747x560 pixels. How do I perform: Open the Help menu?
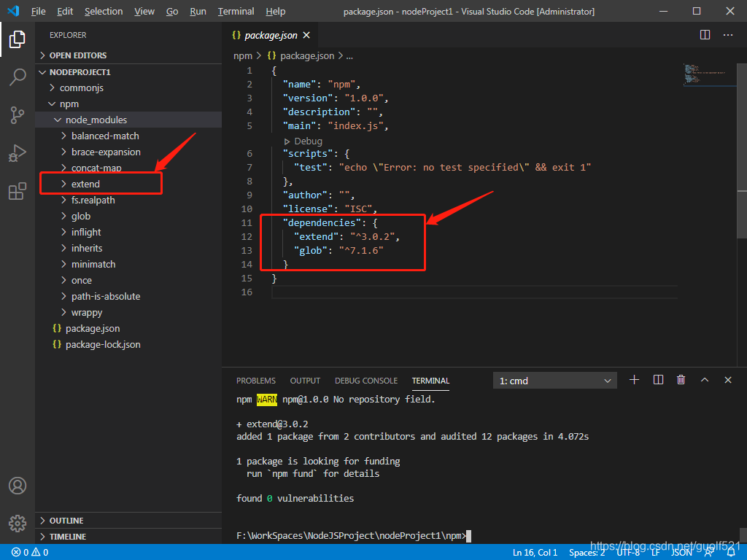[x=275, y=11]
